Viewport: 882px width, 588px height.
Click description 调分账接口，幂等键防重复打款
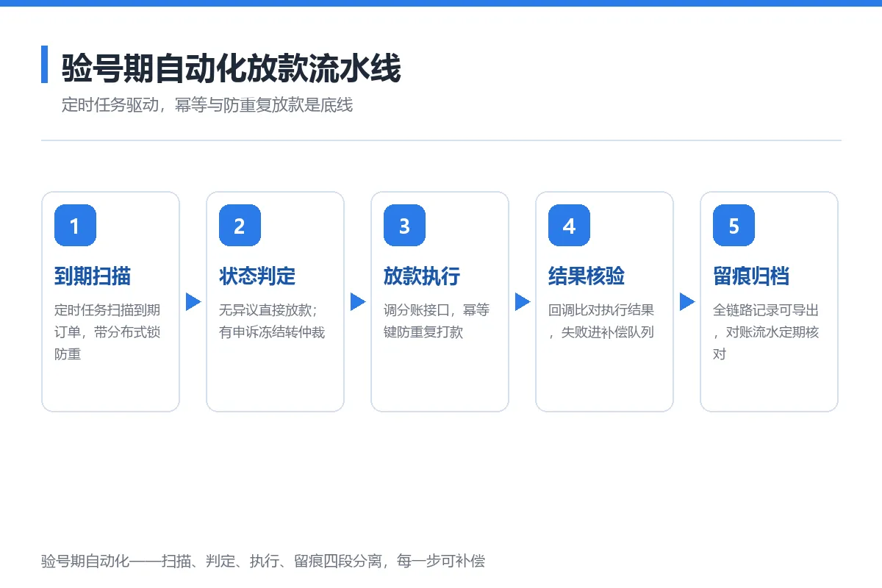(x=437, y=321)
